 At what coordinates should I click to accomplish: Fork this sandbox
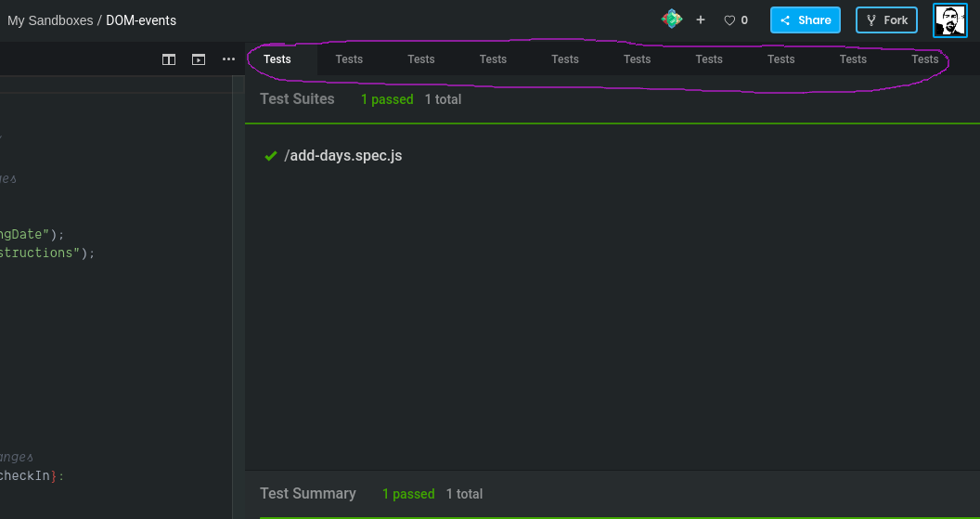coord(886,20)
